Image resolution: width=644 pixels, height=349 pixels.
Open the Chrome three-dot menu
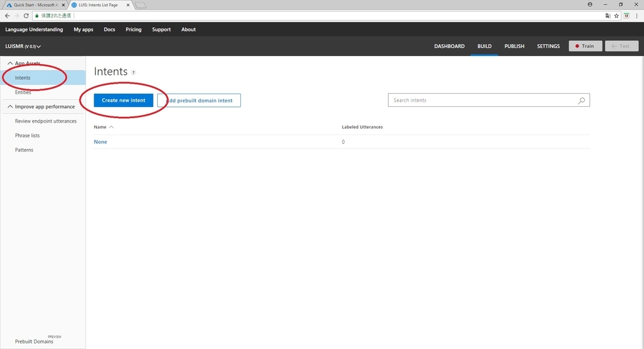click(x=637, y=16)
